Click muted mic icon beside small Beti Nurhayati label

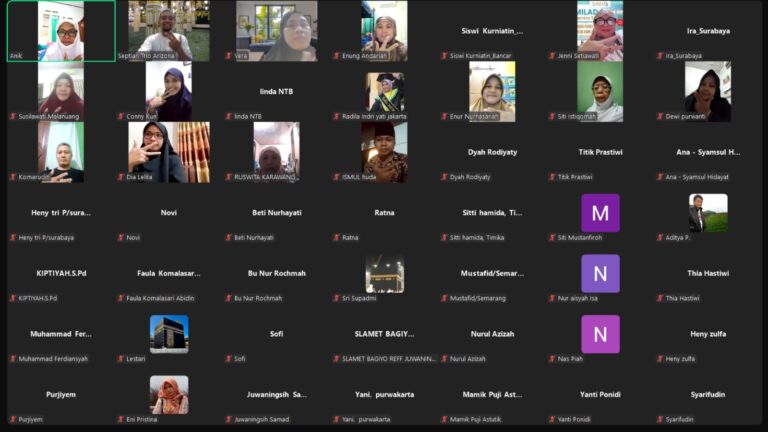pyautogui.click(x=228, y=238)
